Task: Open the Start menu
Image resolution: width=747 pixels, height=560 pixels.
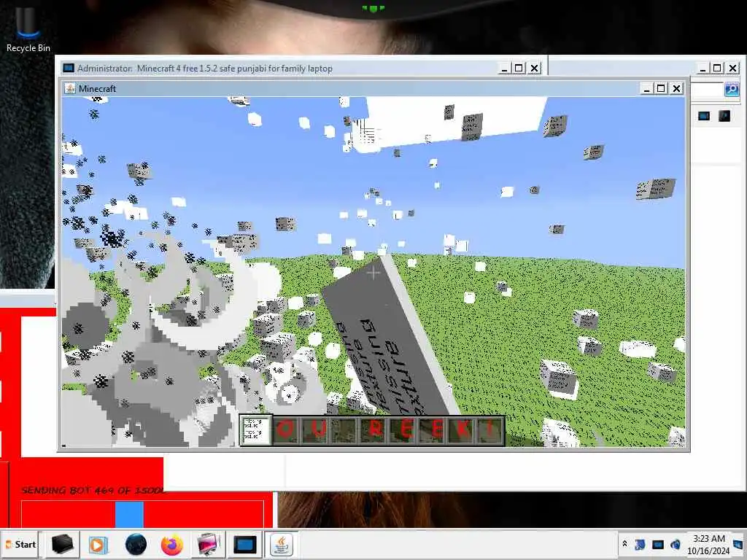Action: click(x=20, y=544)
